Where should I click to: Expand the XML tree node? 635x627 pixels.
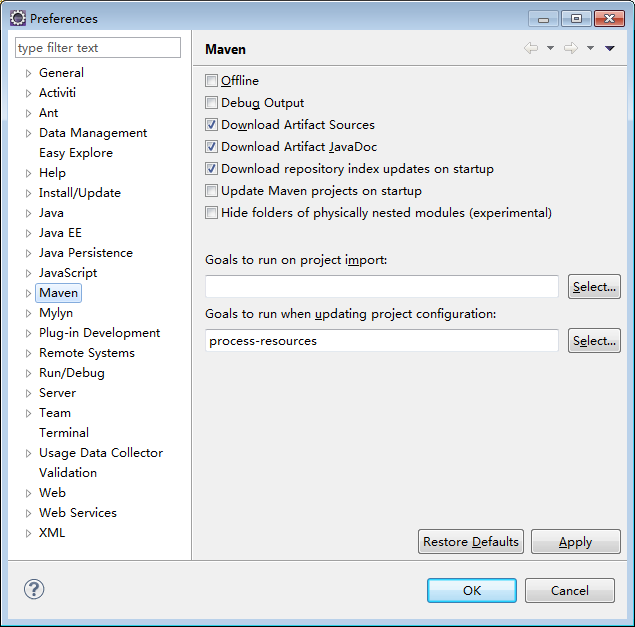coord(28,533)
